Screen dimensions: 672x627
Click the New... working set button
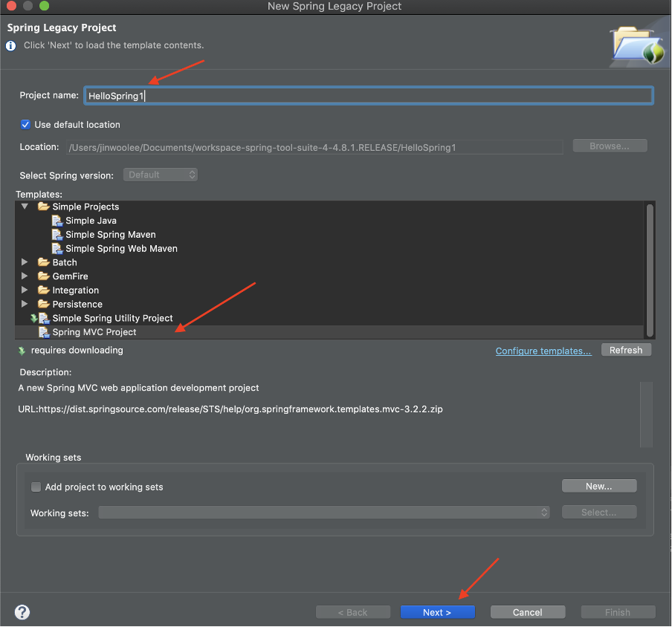pyautogui.click(x=599, y=487)
